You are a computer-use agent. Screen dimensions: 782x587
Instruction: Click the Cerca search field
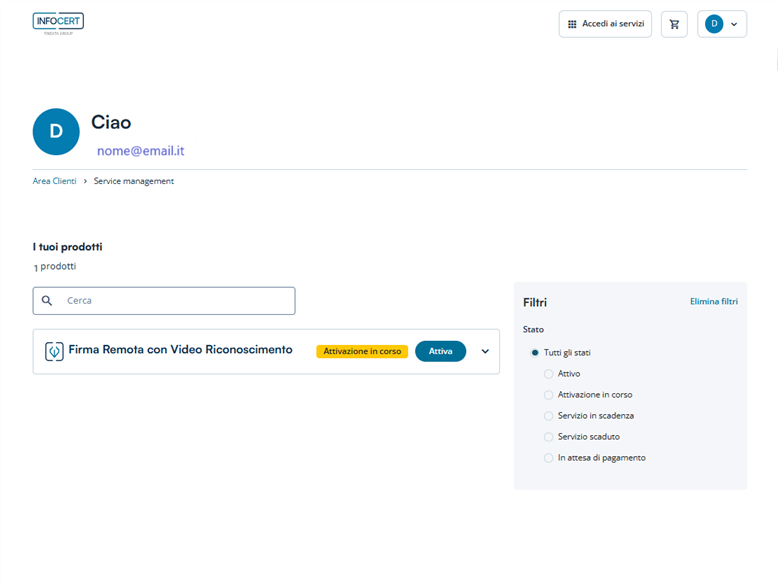[x=175, y=300]
